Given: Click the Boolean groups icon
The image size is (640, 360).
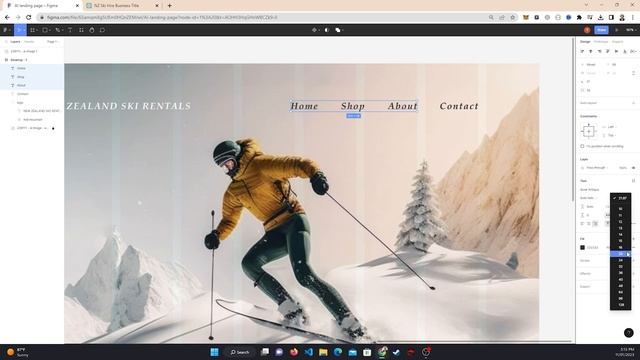Looking at the screenshot, I should pos(338,30).
